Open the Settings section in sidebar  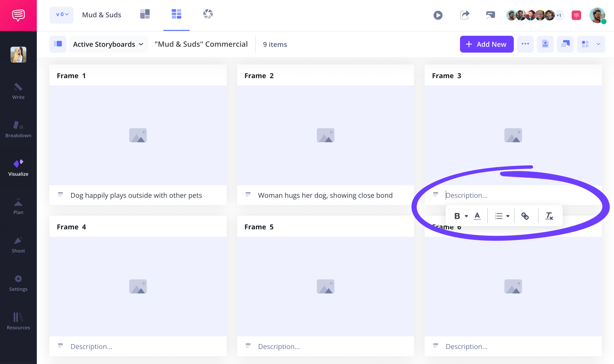tap(18, 283)
